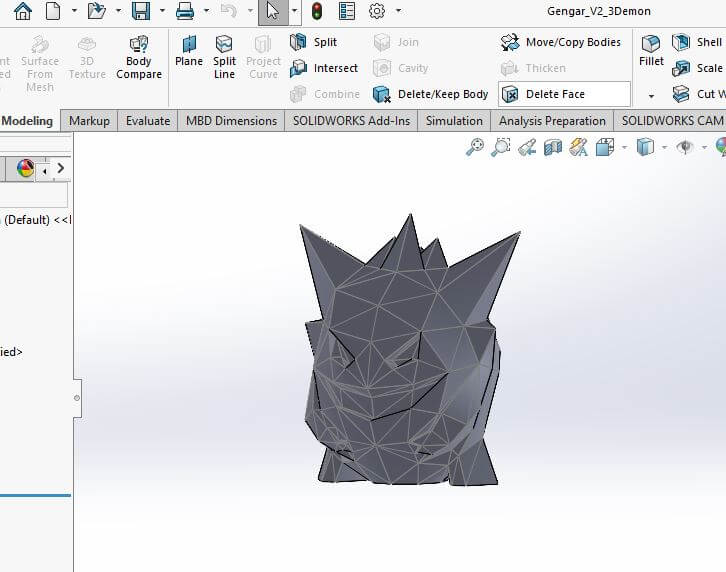
Task: Click the 3D Texture tool
Action: tap(87, 57)
